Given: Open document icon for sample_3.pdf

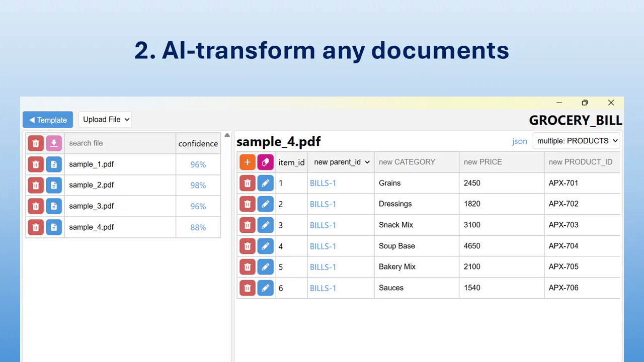Looking at the screenshot, I should [x=54, y=206].
